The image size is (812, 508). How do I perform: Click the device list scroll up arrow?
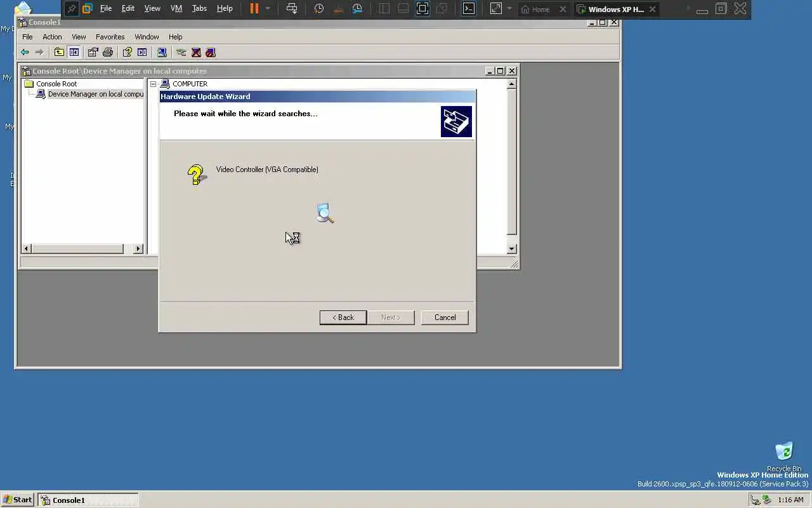click(x=512, y=84)
